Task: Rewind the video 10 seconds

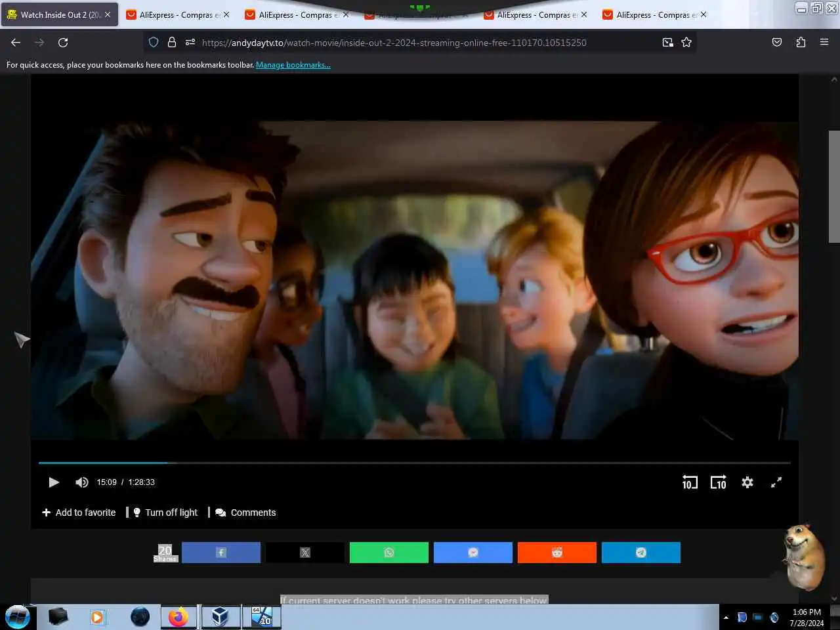Action: (690, 482)
